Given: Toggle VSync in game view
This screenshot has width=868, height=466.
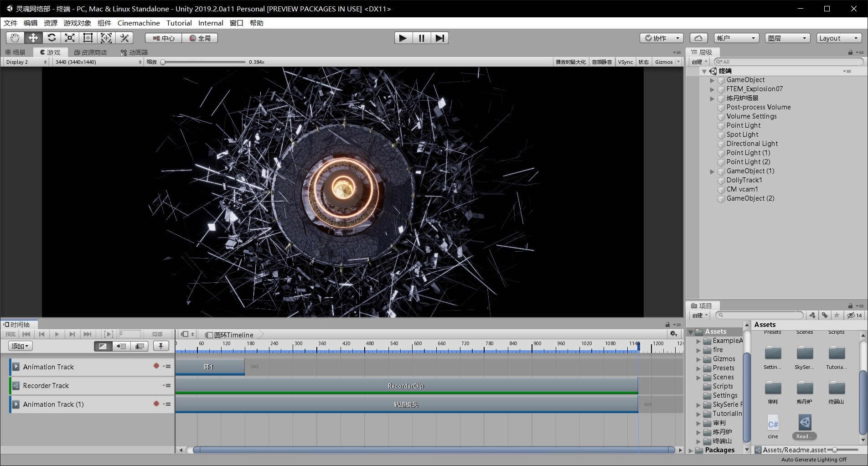Looking at the screenshot, I should coord(625,62).
